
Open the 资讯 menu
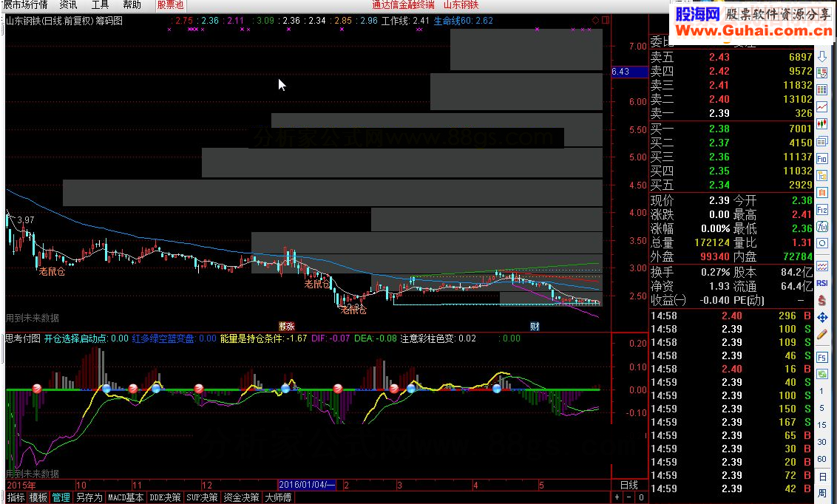click(68, 4)
